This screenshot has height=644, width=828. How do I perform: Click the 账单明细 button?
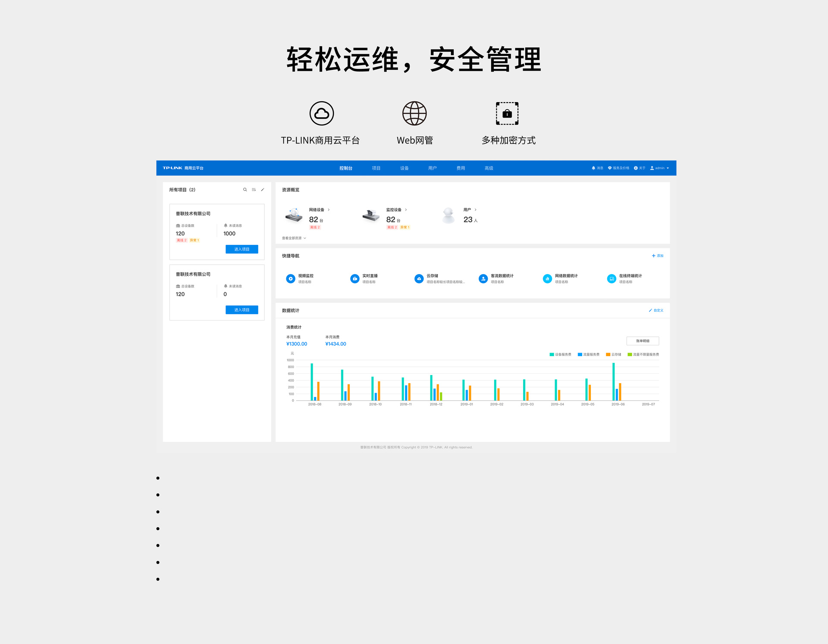point(642,341)
